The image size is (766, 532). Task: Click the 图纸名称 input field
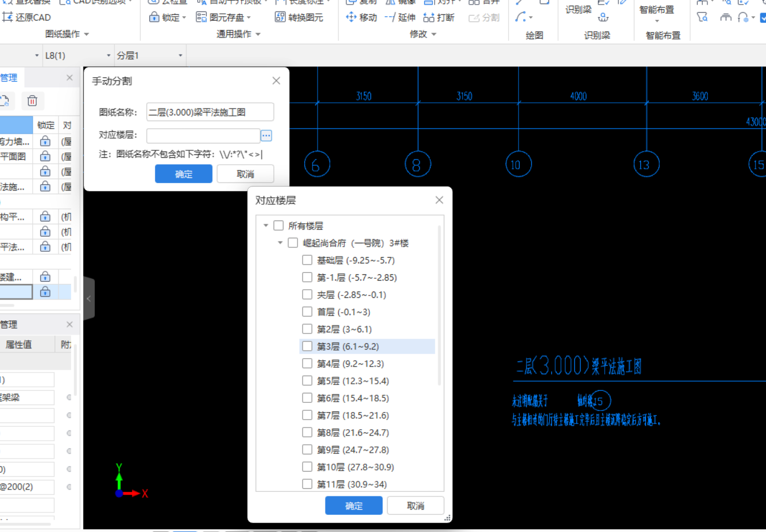pyautogui.click(x=210, y=112)
